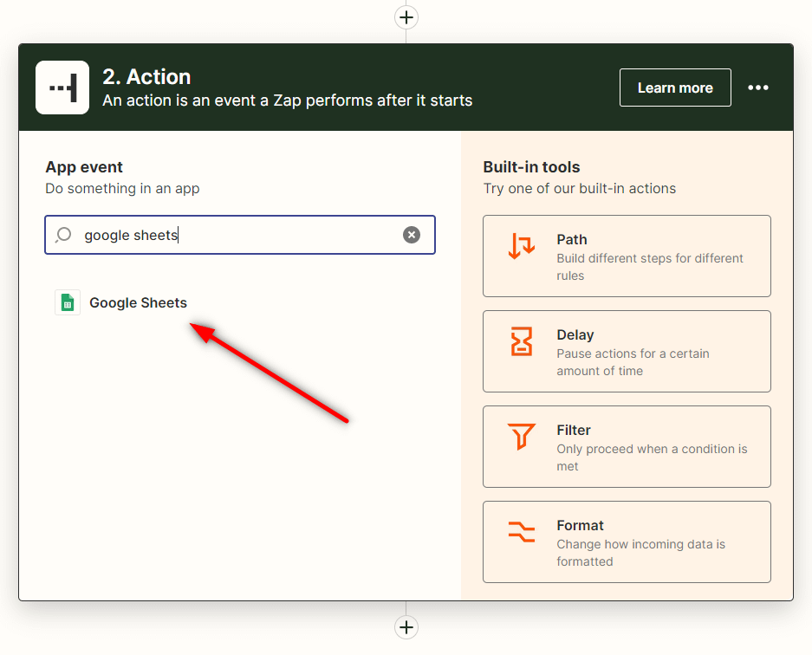Image resolution: width=812 pixels, height=655 pixels.
Task: Open the three-dot more options menu
Action: point(758,88)
